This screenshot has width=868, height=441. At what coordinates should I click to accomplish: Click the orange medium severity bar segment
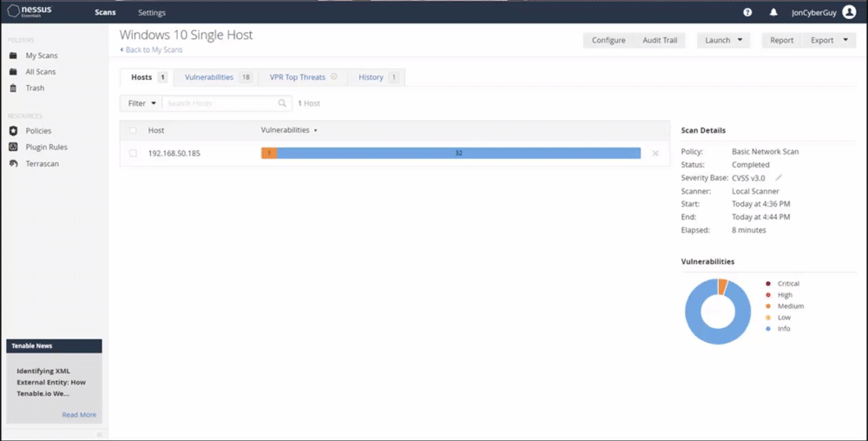coord(269,154)
